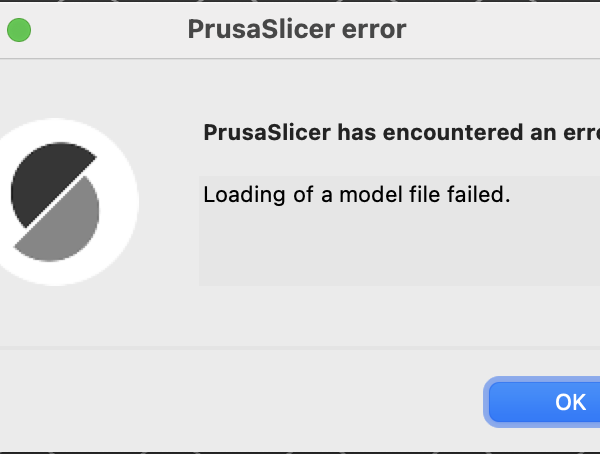
Task: Click the bold "PrusaSlicer has encountered" heading
Action: tap(401, 132)
